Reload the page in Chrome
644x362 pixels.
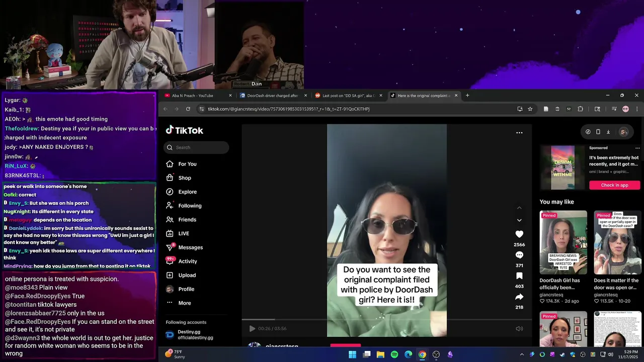[188, 109]
